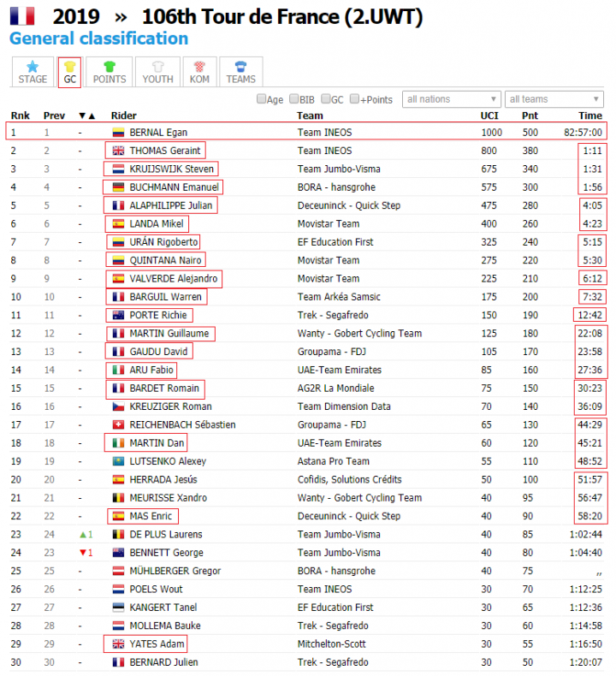The image size is (616, 676).
Task: Click the 2019 year link in title
Action: 76,17
